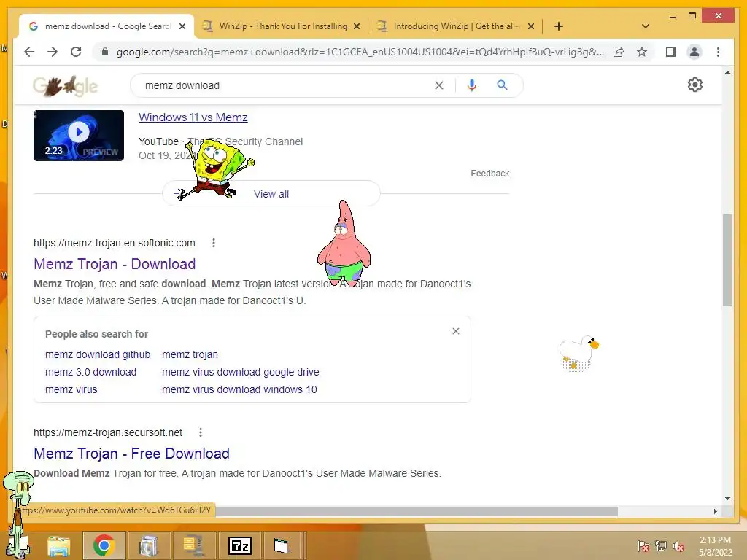The image size is (747, 560).
Task: Switch to the memz download Google Search tab
Action: [107, 26]
